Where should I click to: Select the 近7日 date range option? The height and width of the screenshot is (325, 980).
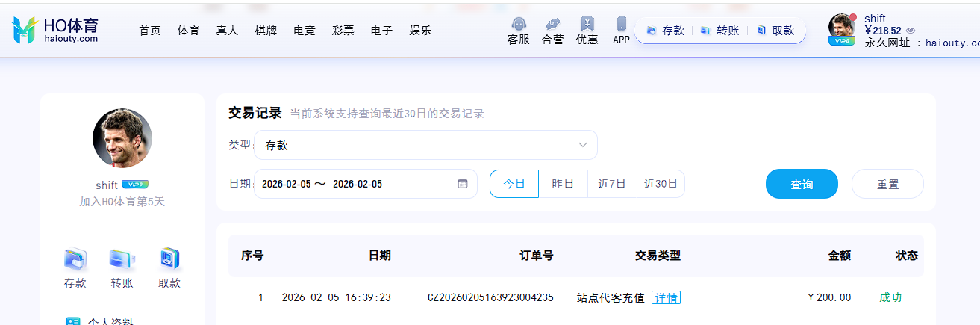click(x=612, y=184)
